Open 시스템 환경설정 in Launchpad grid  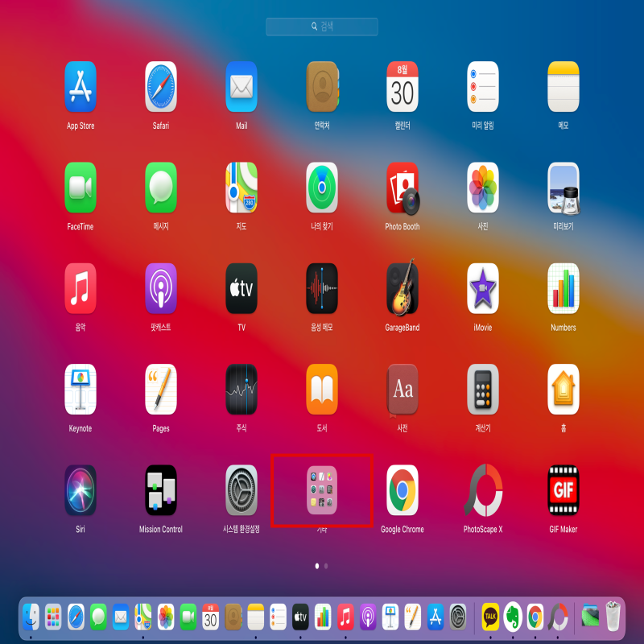[x=242, y=490]
